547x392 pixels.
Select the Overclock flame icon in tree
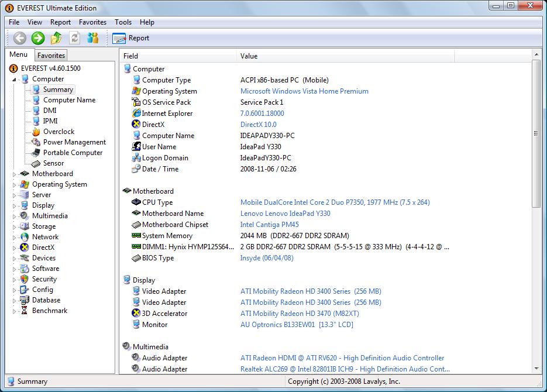[x=36, y=132]
